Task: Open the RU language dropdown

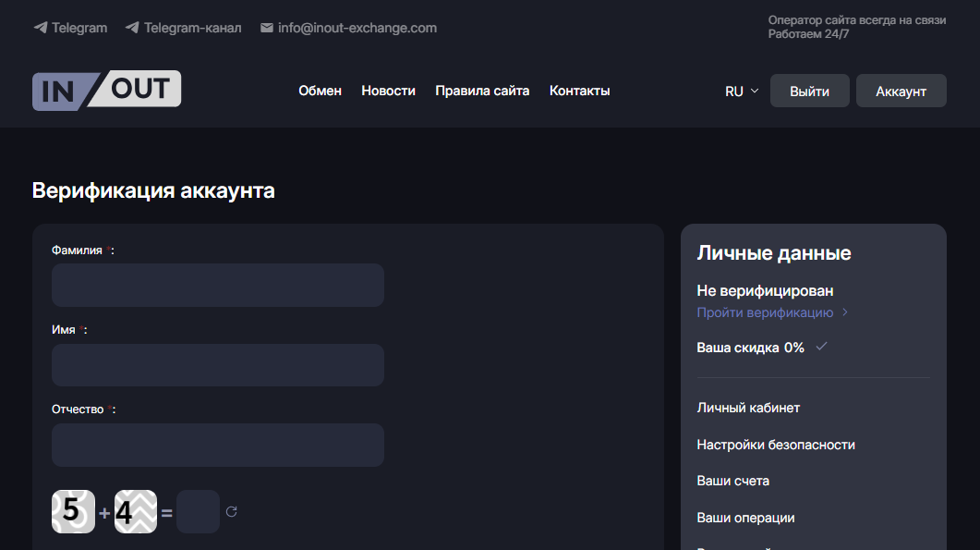Action: [742, 92]
